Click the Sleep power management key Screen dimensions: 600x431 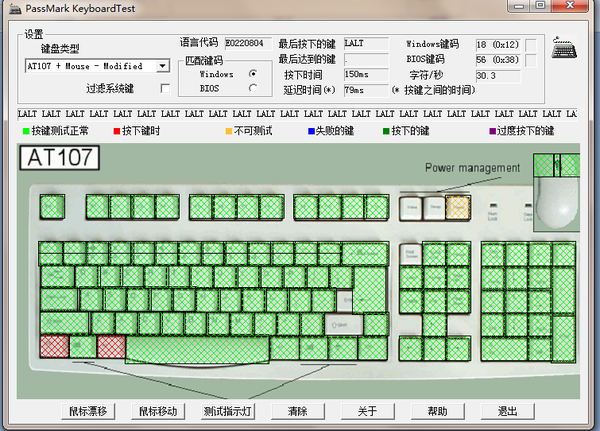tap(435, 208)
